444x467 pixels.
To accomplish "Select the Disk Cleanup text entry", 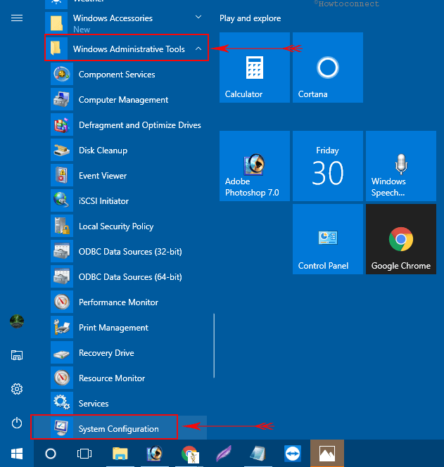I will coord(103,151).
